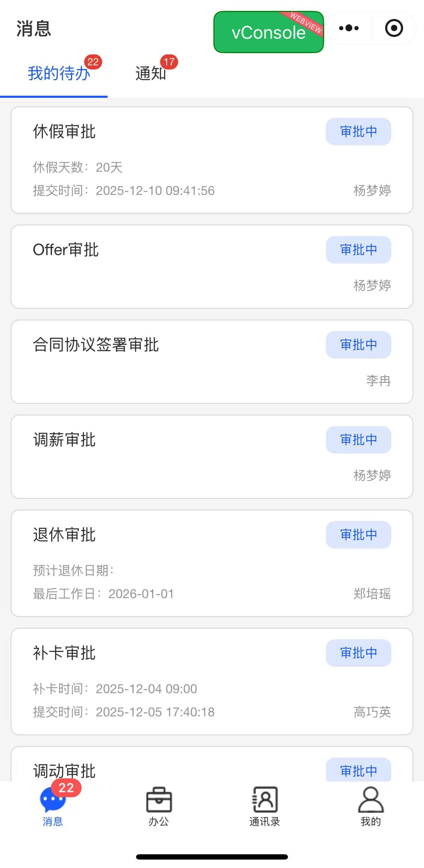The image size is (424, 868).
Task: Click the 22 badge on 我的待办
Action: (93, 62)
